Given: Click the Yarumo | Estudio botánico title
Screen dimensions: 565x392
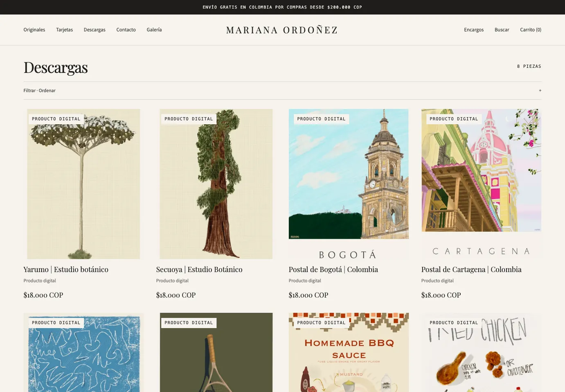Looking at the screenshot, I should click(x=66, y=269).
